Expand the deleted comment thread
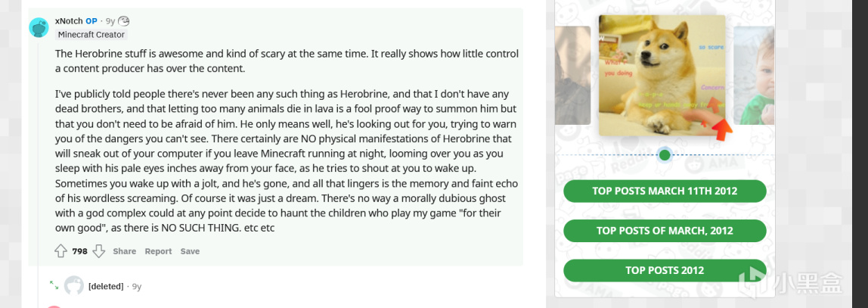Screen dimensions: 868x308 [54, 285]
